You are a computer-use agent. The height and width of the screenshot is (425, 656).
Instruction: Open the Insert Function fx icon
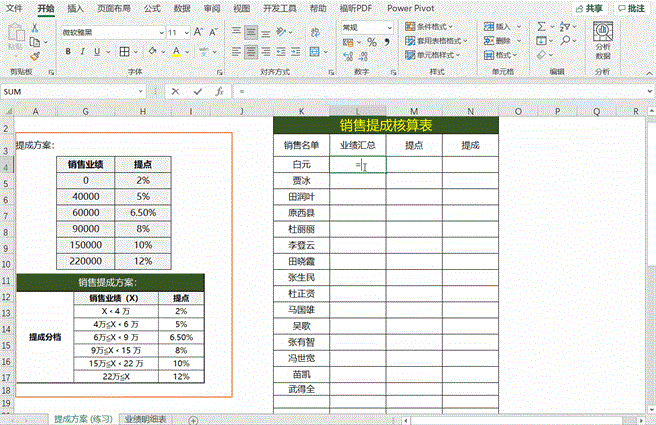(218, 91)
